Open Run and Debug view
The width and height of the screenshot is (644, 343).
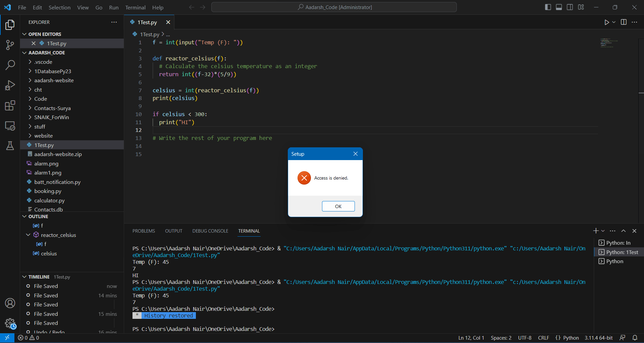[x=10, y=85]
